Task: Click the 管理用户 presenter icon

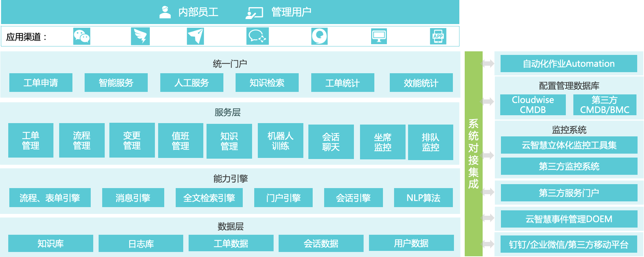Action: pyautogui.click(x=254, y=13)
